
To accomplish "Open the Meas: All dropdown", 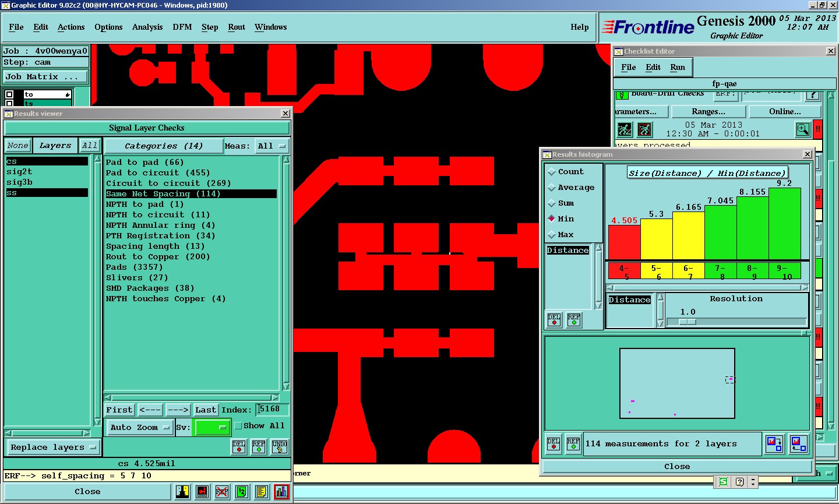I will tap(272, 146).
